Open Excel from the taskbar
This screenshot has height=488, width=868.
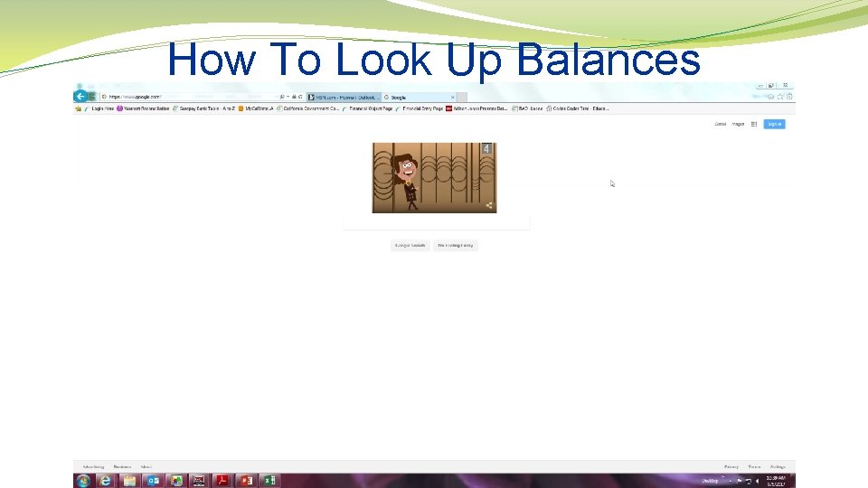[x=269, y=481]
